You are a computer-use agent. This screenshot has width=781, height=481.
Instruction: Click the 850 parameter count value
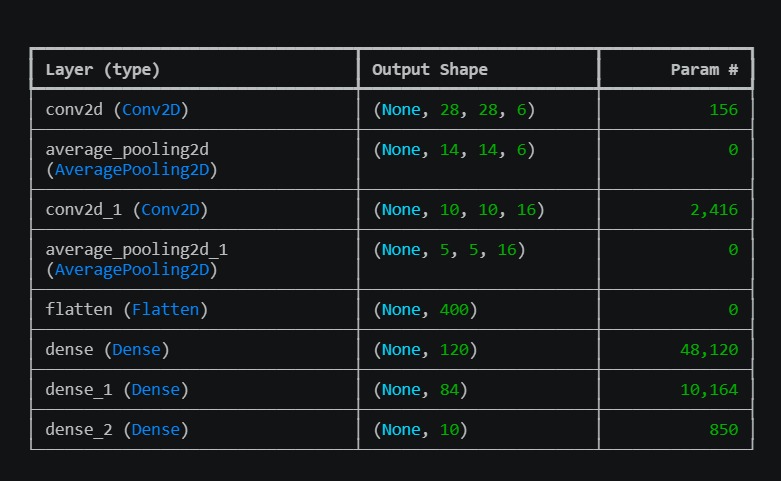pyautogui.click(x=723, y=430)
